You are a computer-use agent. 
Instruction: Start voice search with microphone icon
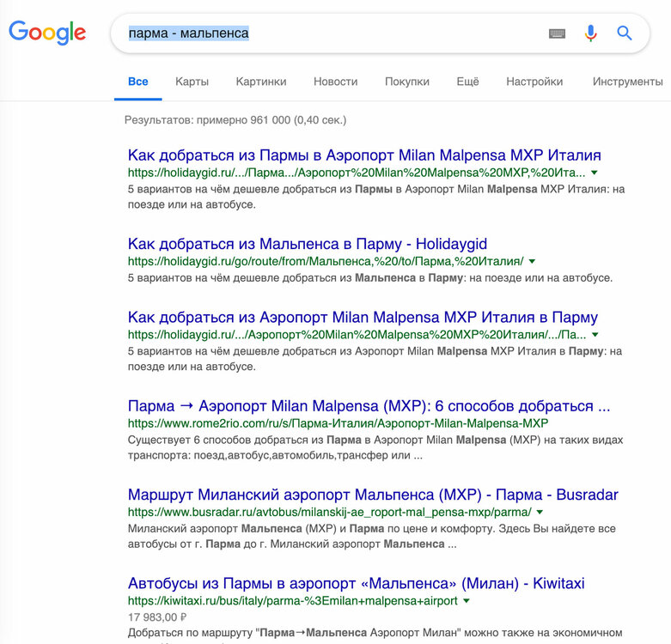pos(590,33)
